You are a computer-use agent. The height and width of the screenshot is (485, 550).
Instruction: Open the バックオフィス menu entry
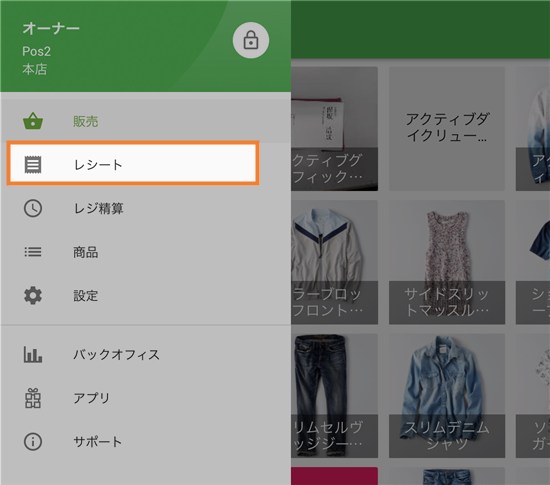(146, 354)
